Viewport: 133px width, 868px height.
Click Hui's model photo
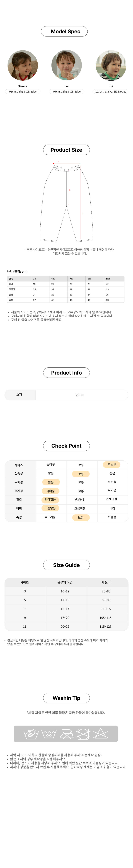[x=111, y=66]
